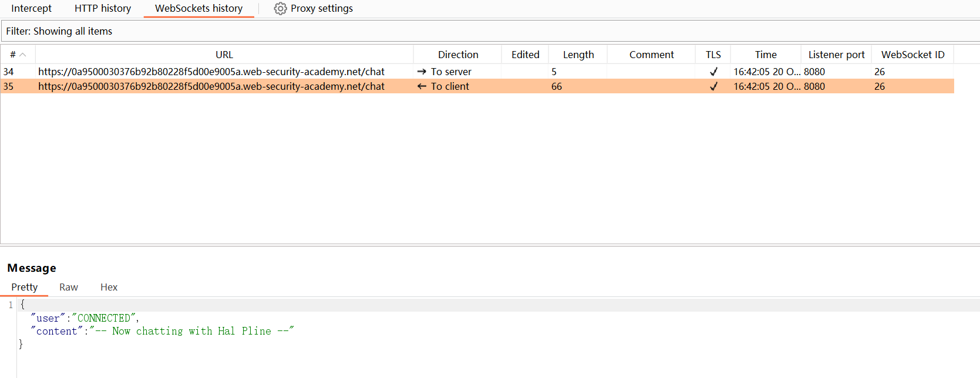Switch message view to Hex tab
The height and width of the screenshot is (378, 980).
[x=109, y=287]
